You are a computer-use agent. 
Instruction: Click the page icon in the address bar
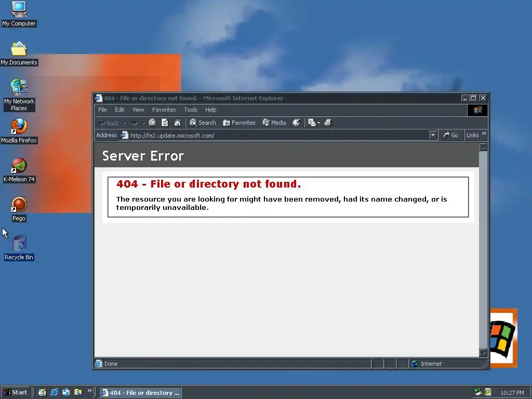(125, 135)
